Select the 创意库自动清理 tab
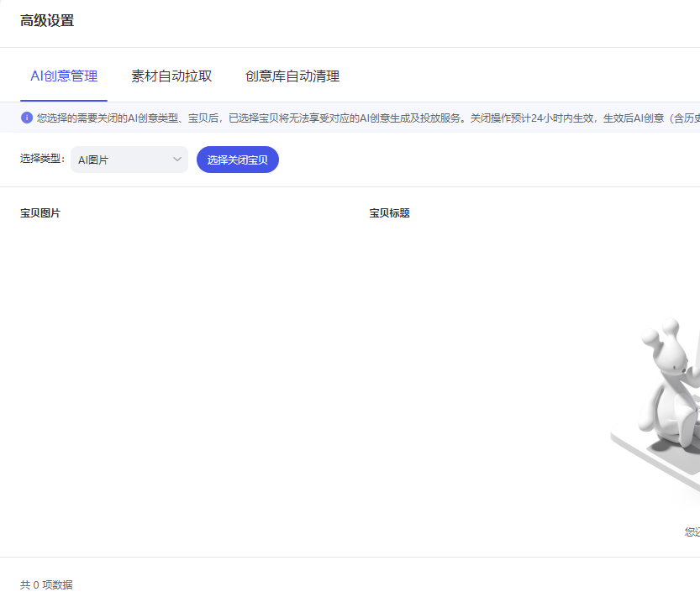Screen dimensions: 700x592 tap(292, 76)
